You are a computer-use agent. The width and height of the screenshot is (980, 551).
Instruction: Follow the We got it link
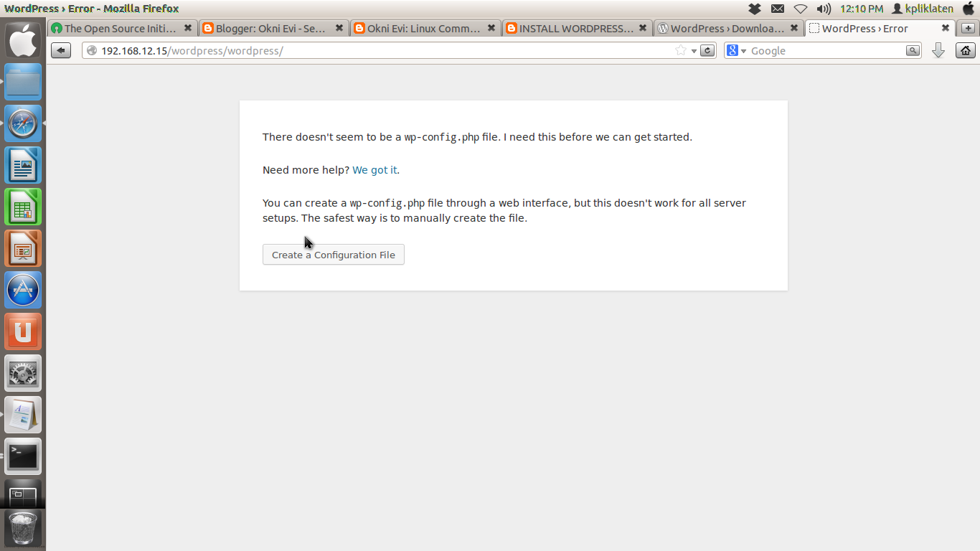tap(374, 170)
